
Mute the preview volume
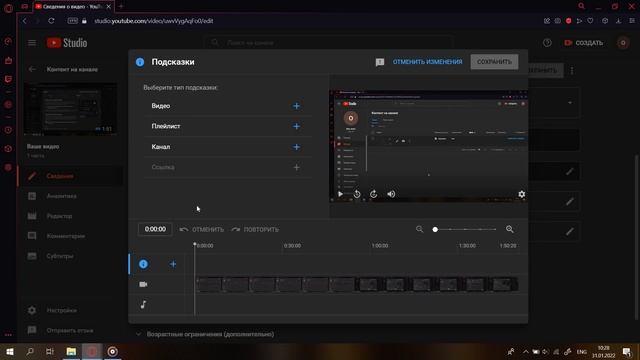[391, 194]
